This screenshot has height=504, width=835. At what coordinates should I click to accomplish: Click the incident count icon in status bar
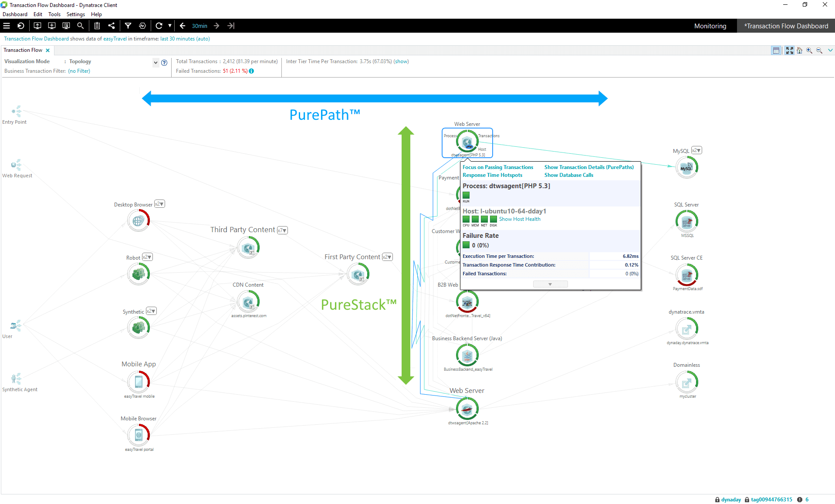[800, 500]
